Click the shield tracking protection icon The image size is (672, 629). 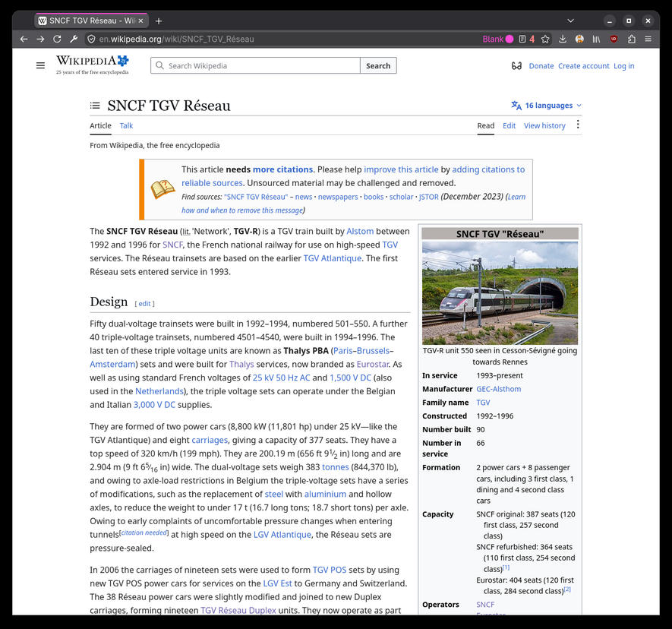91,39
